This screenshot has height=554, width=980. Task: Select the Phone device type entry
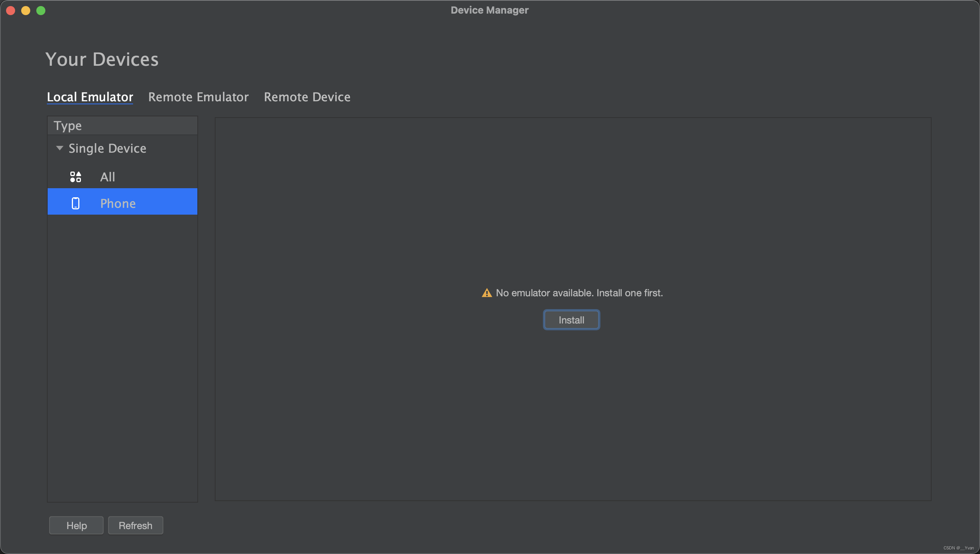[x=118, y=203]
